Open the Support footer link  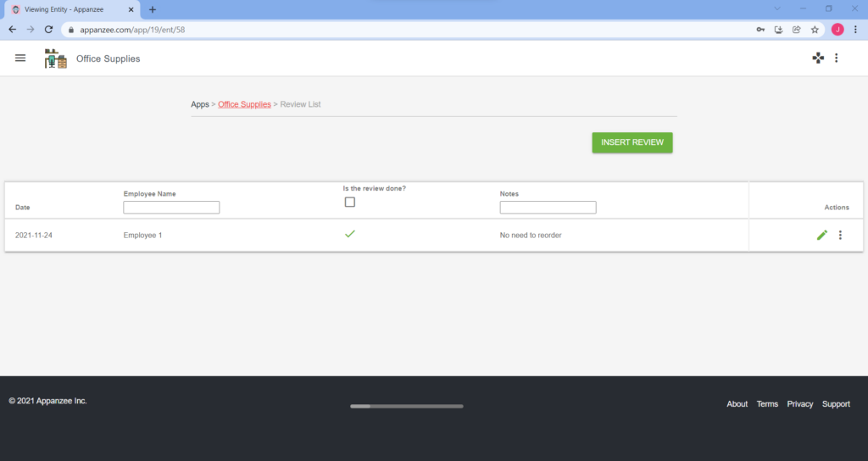coord(836,404)
